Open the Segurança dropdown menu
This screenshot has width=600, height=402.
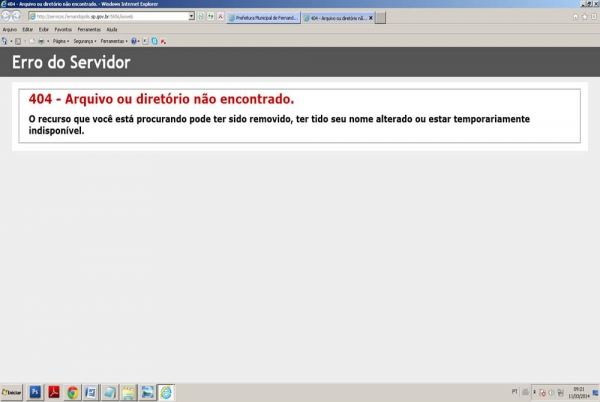point(86,41)
